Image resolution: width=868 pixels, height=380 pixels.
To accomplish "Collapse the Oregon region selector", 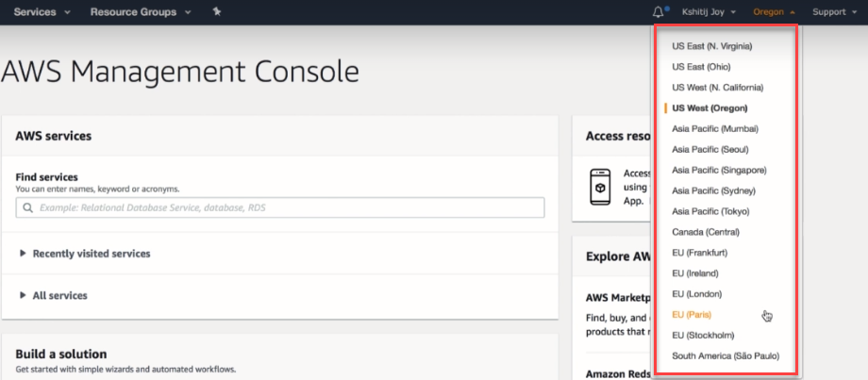I will coord(774,12).
